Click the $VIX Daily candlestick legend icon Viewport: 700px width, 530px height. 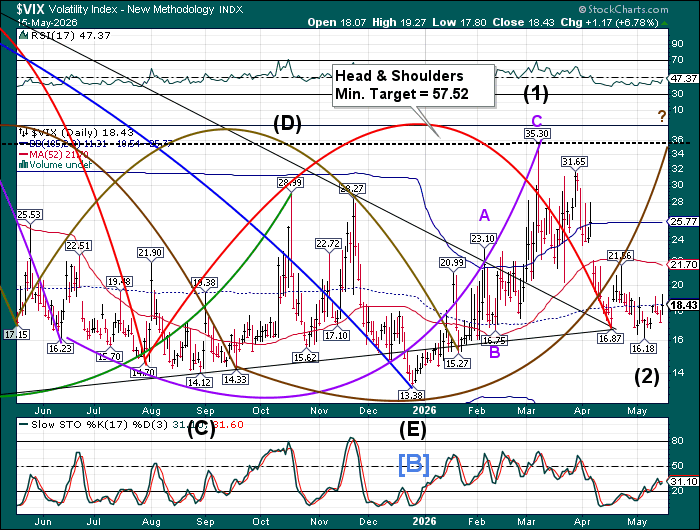click(x=23, y=133)
